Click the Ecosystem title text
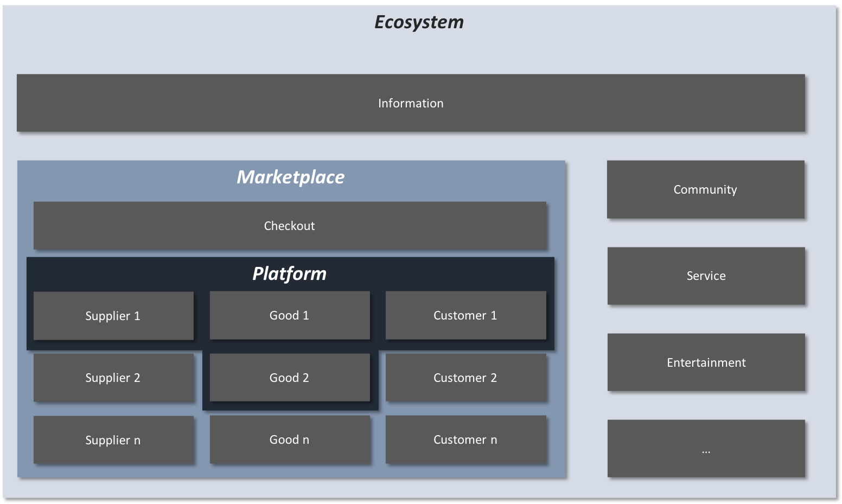This screenshot has width=842, height=504. click(x=419, y=22)
